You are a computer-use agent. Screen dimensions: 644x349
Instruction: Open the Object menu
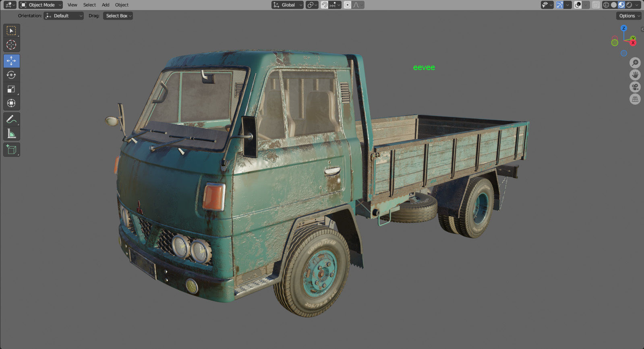click(122, 5)
